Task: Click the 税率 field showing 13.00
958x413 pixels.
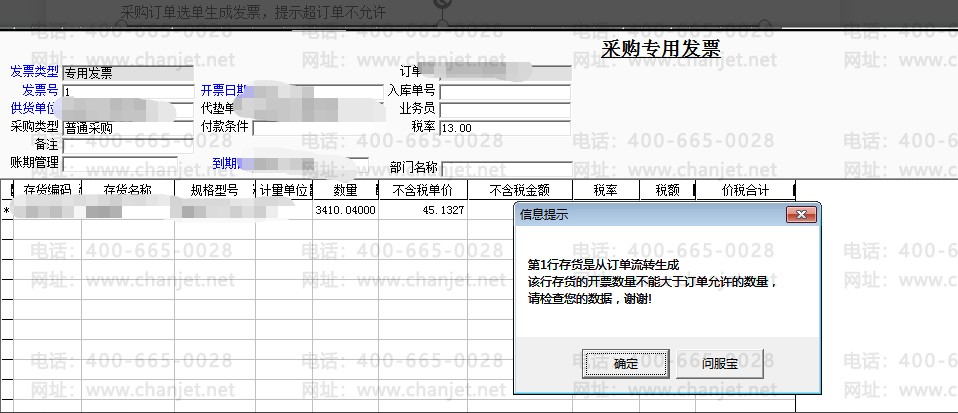Action: click(505, 128)
